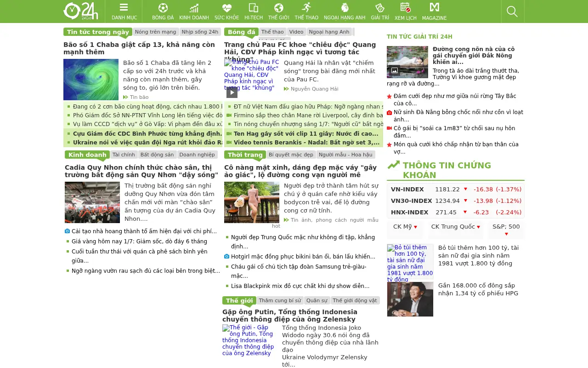
Task: Open Gặp ông Putin headline
Action: tap(290, 316)
